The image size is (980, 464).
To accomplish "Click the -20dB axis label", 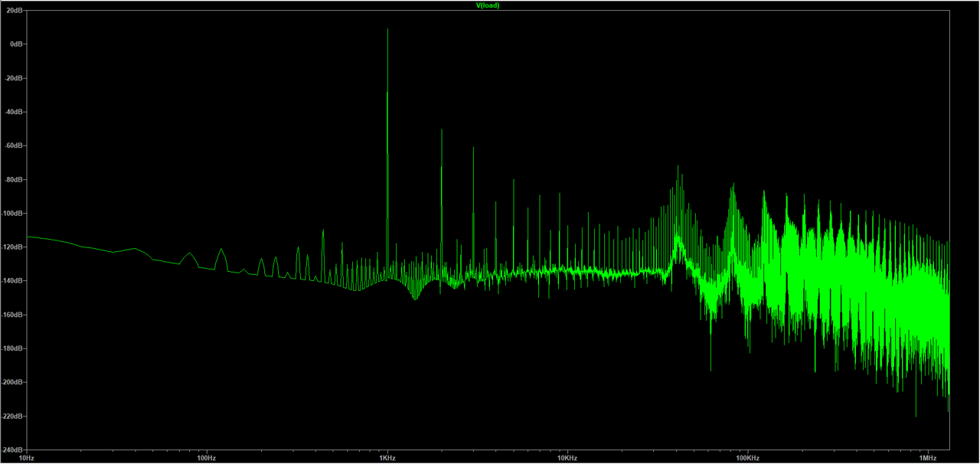I will 14,78.
